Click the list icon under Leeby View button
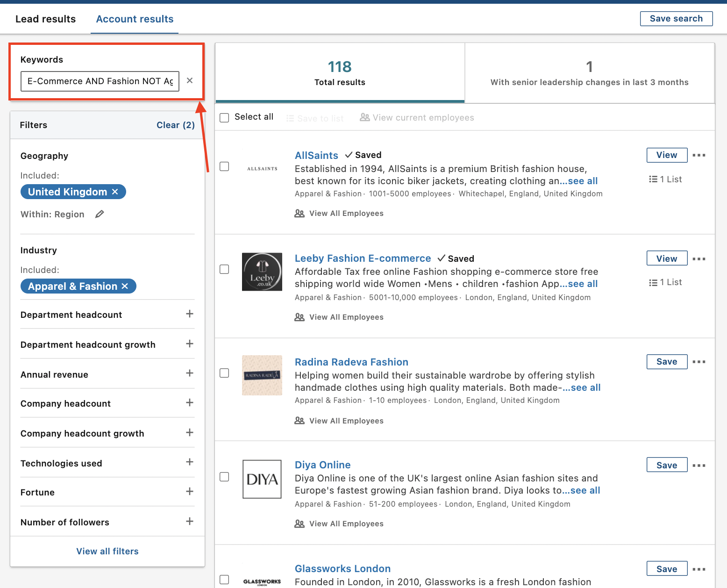The image size is (727, 588). [653, 282]
